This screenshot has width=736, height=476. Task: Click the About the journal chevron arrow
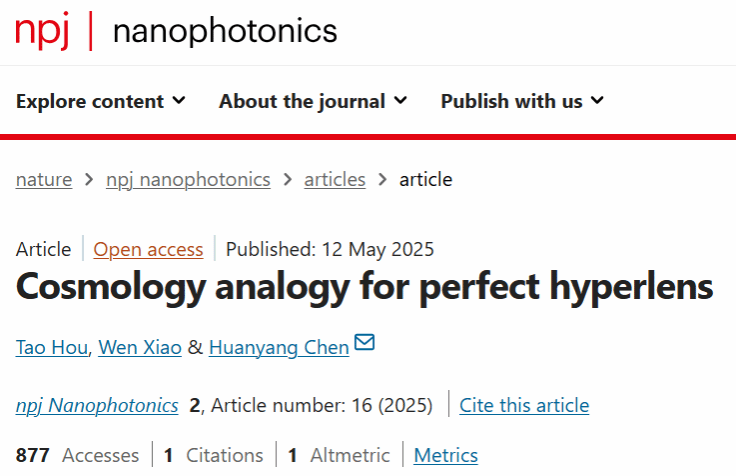tap(401, 100)
